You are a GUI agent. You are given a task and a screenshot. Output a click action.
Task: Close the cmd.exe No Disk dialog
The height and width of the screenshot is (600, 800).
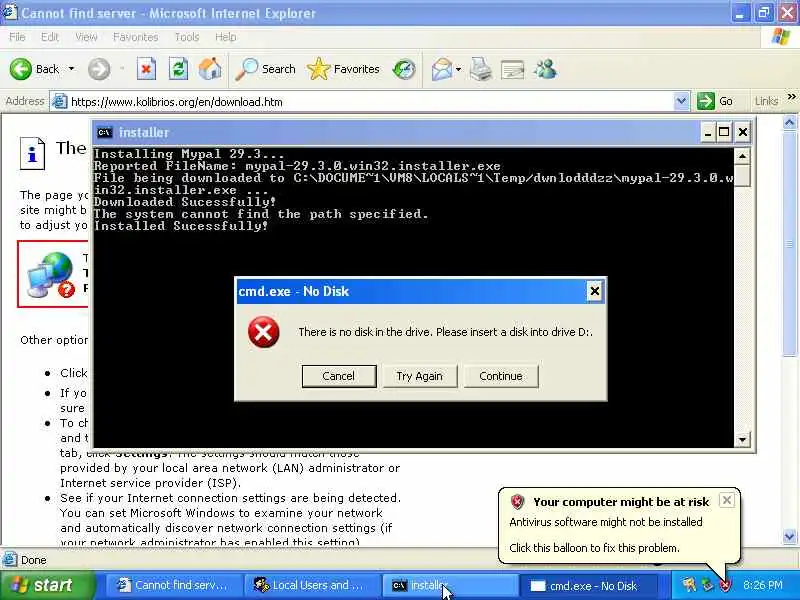pos(594,291)
